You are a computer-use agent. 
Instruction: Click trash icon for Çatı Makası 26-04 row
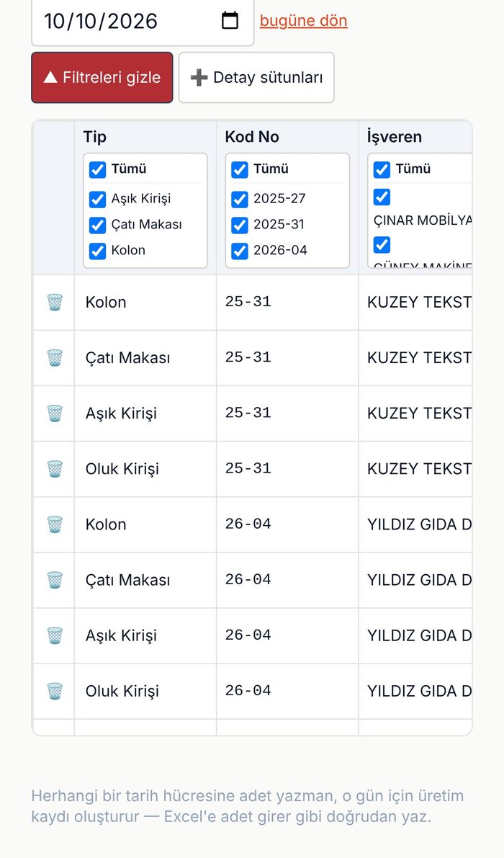pos(55,580)
